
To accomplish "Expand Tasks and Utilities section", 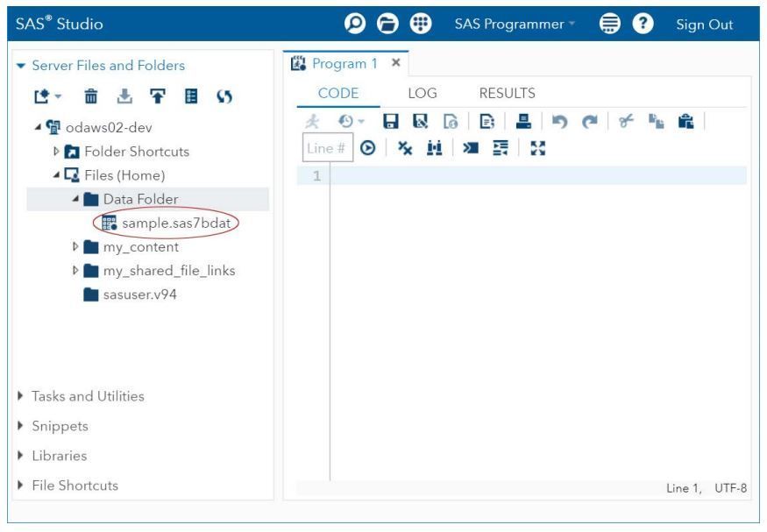I will click(x=20, y=395).
